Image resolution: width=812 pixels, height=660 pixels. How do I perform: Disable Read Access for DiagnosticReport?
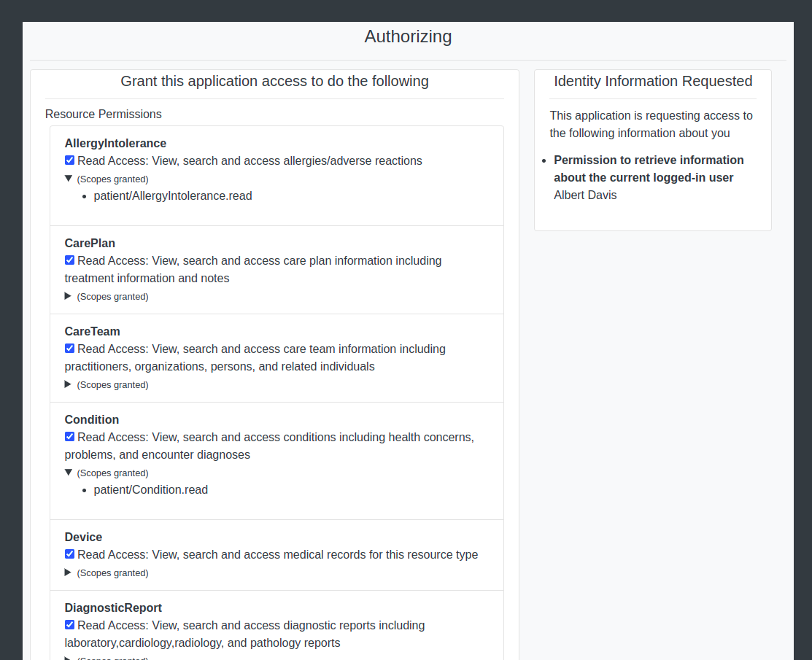69,624
